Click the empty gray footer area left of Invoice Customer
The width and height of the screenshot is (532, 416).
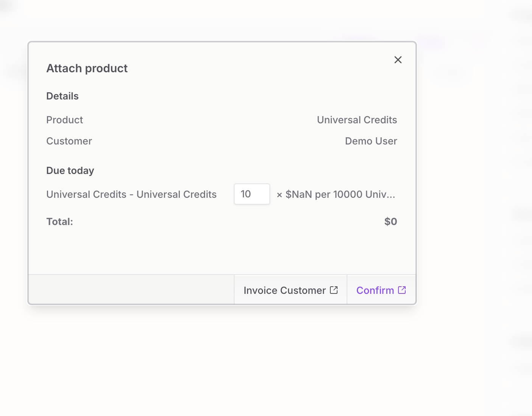pyautogui.click(x=131, y=290)
